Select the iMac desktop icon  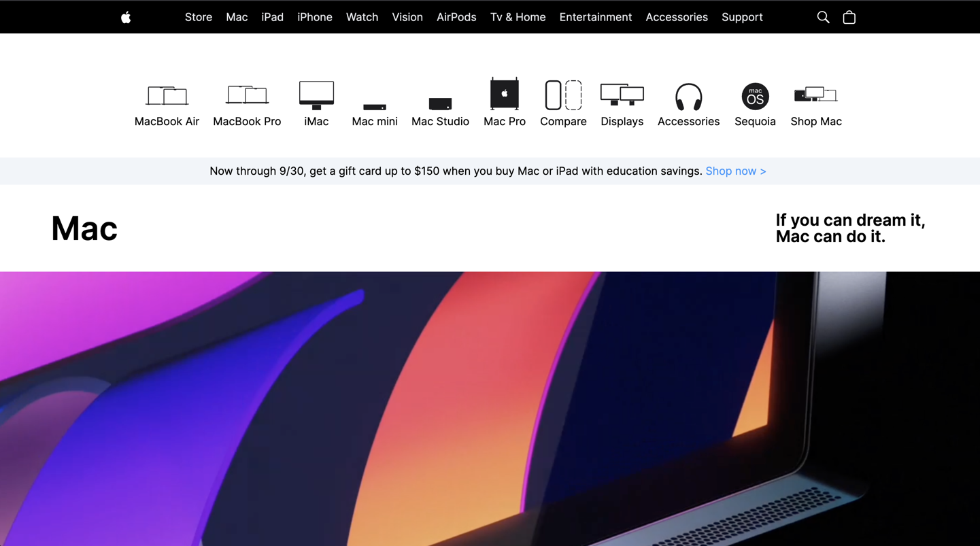point(316,95)
